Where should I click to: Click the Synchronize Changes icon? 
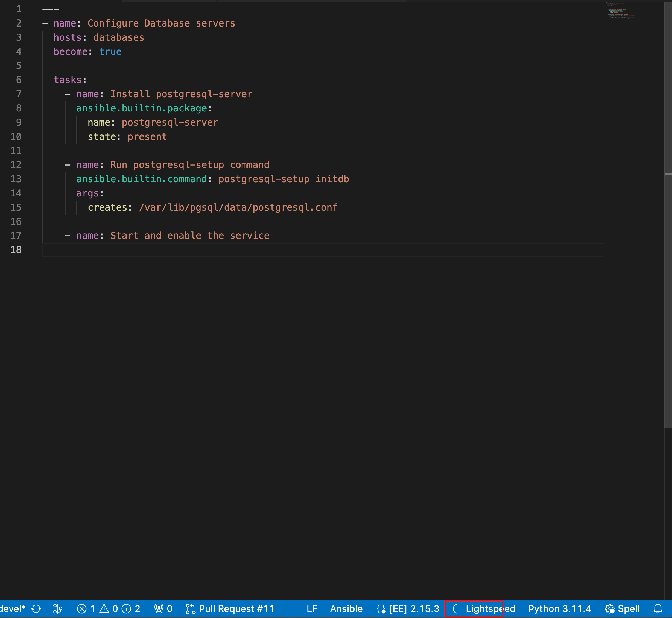coord(36,609)
